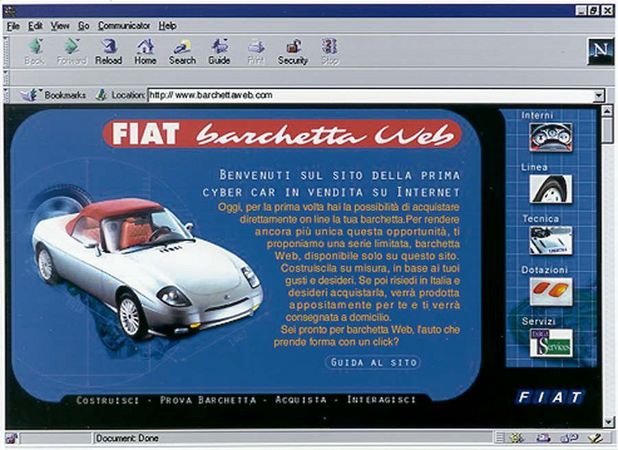Expand the Location URL dropdown arrow
This screenshot has width=618, height=450.
[x=599, y=96]
